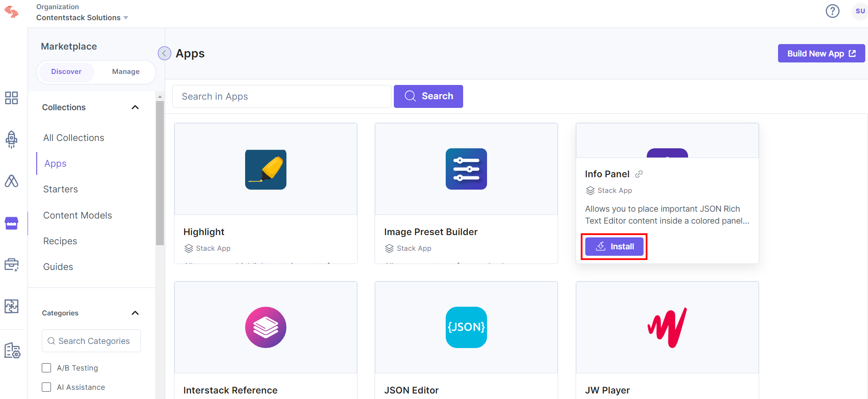The height and width of the screenshot is (399, 868).
Task: Click the sidebar vertical scrollbar
Action: [x=160, y=173]
